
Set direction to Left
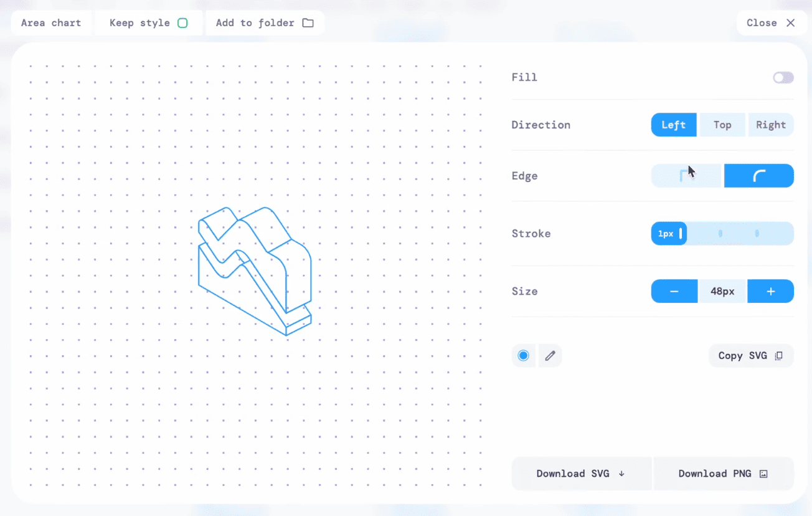tap(673, 125)
